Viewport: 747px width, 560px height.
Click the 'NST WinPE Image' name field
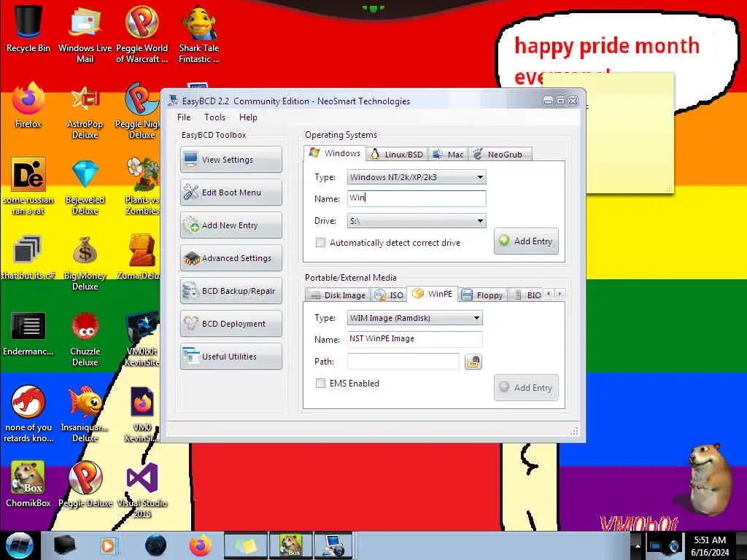click(414, 339)
